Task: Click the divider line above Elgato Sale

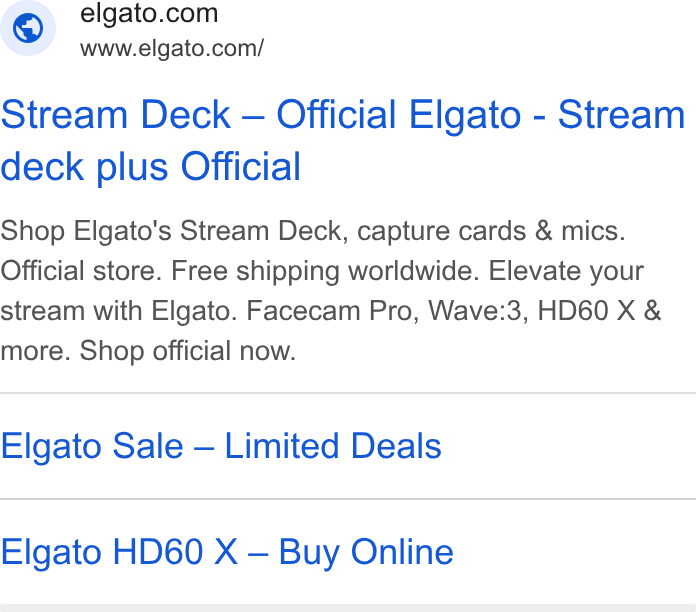Action: [x=348, y=393]
